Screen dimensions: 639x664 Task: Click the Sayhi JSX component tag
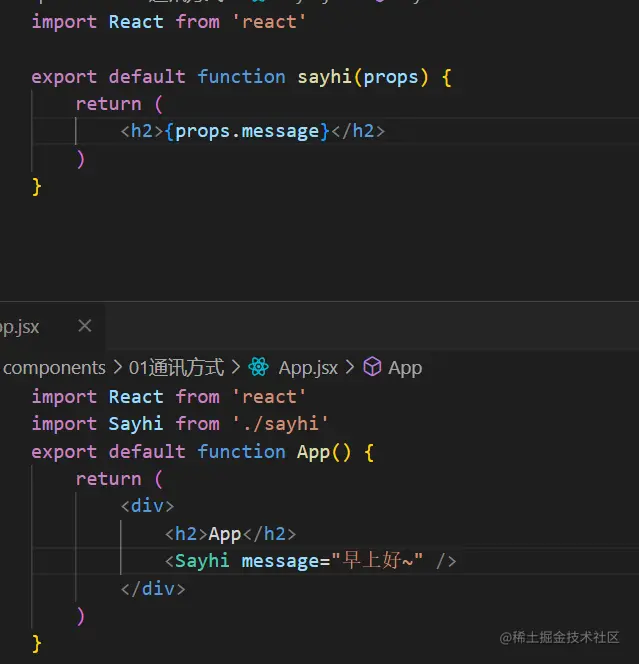[x=202, y=561]
